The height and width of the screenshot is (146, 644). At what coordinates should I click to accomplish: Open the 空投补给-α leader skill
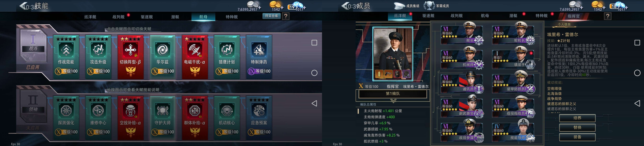coord(130,118)
